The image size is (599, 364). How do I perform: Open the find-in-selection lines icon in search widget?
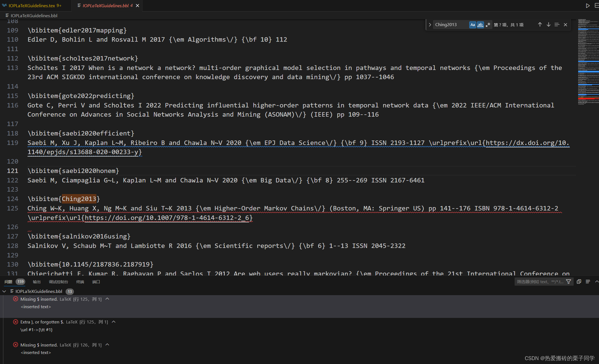point(557,24)
